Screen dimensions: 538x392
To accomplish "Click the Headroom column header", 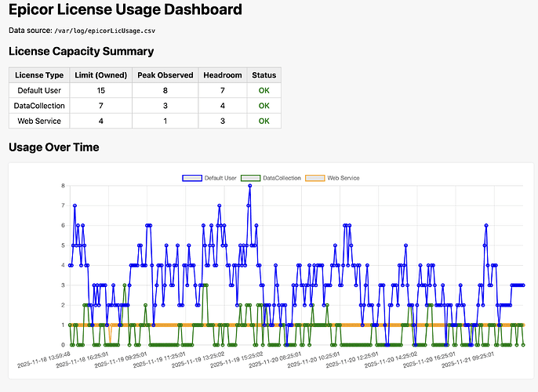I will tap(223, 75).
